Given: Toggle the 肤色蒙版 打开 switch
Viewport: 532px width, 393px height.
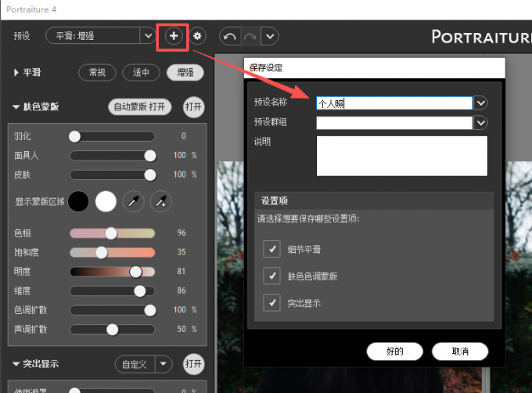Looking at the screenshot, I should coord(193,107).
